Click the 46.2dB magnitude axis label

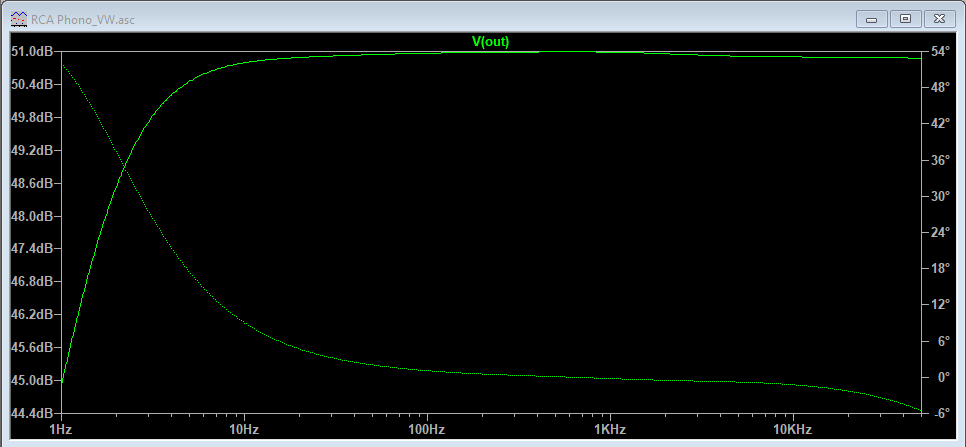pos(31,315)
